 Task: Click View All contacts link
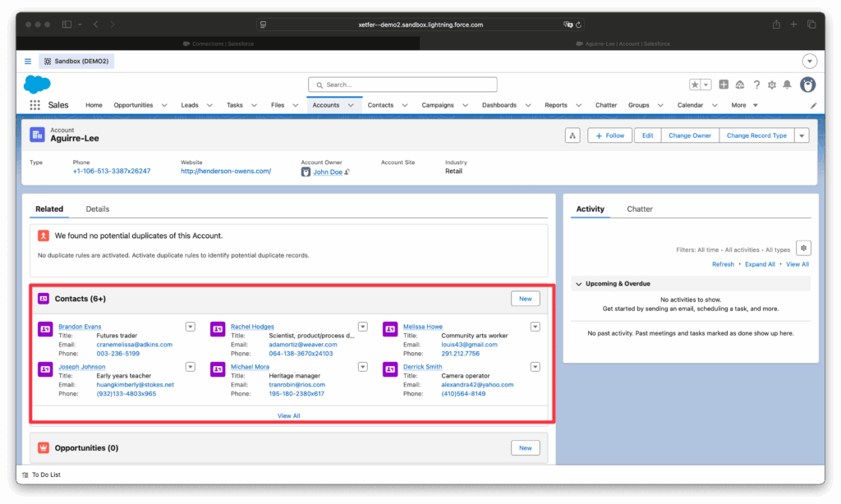[x=288, y=416]
